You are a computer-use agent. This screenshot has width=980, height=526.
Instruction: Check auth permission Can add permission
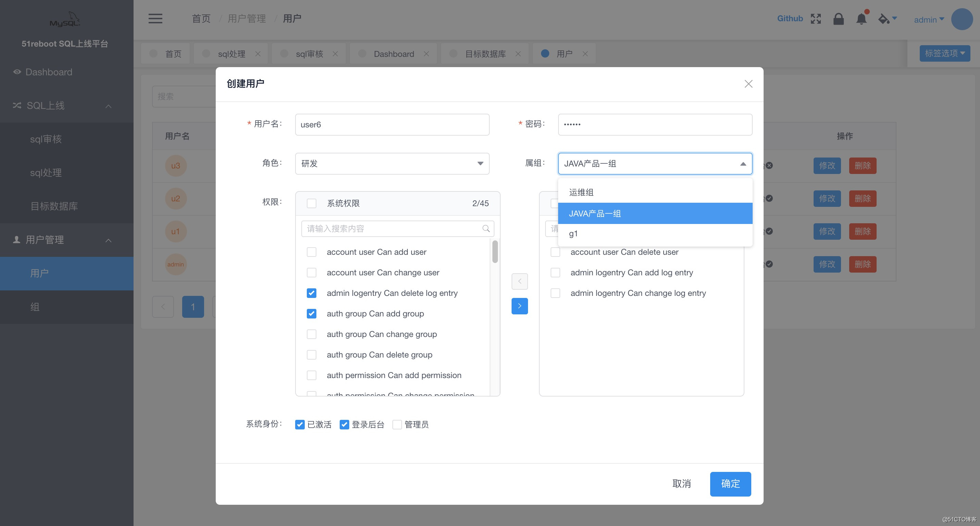pos(312,375)
